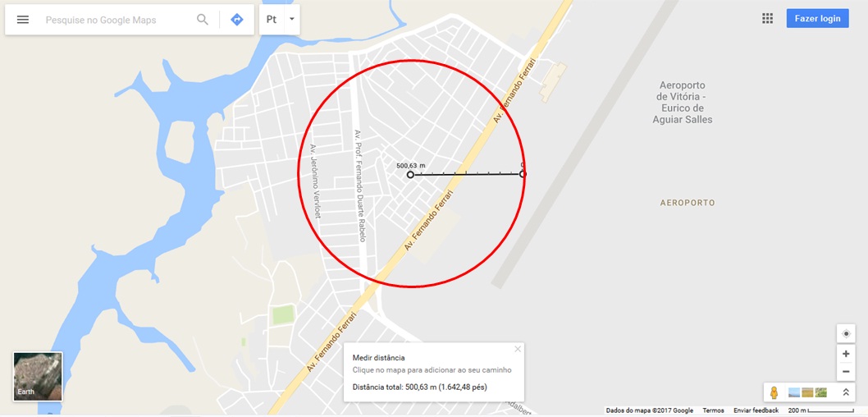Select the measurement end point on circle

point(523,174)
